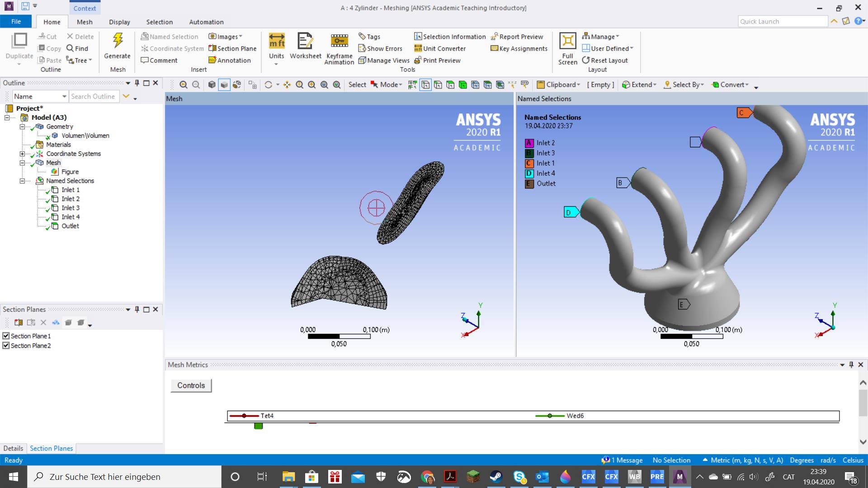Screen dimensions: 868x488
Task: Expand the Coordinate Systems tree node
Action: (22, 154)
